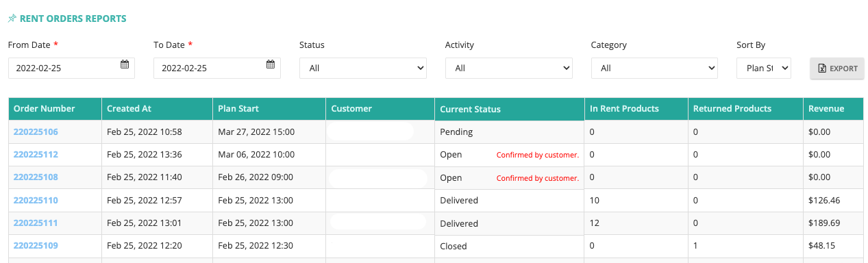Open order 220225110 link
This screenshot has height=263, width=868.
point(36,201)
